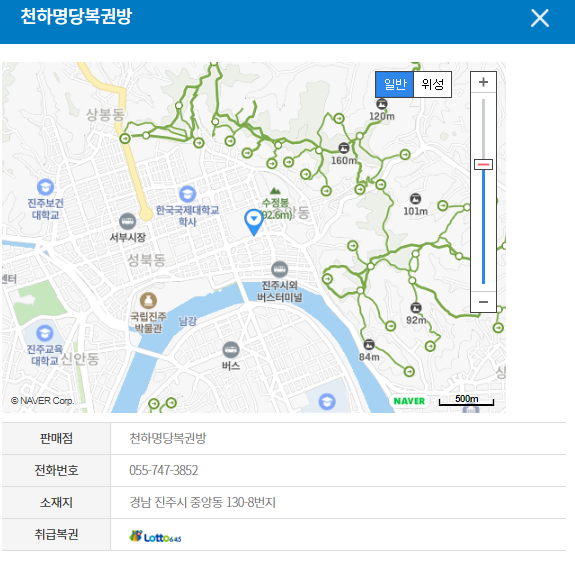This screenshot has width=575, height=565.
Task: Click the © NAVER Corp. copyright text
Action: 42,401
